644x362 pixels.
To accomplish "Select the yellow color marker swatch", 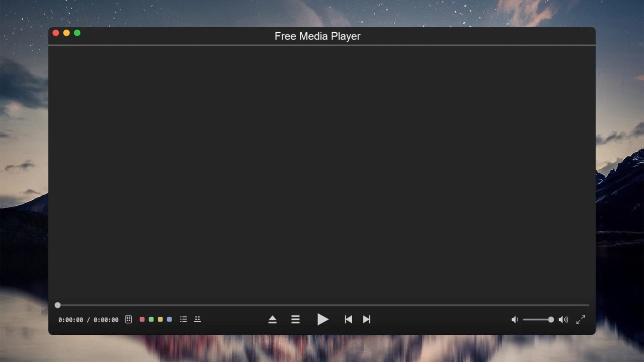I will coord(160,319).
